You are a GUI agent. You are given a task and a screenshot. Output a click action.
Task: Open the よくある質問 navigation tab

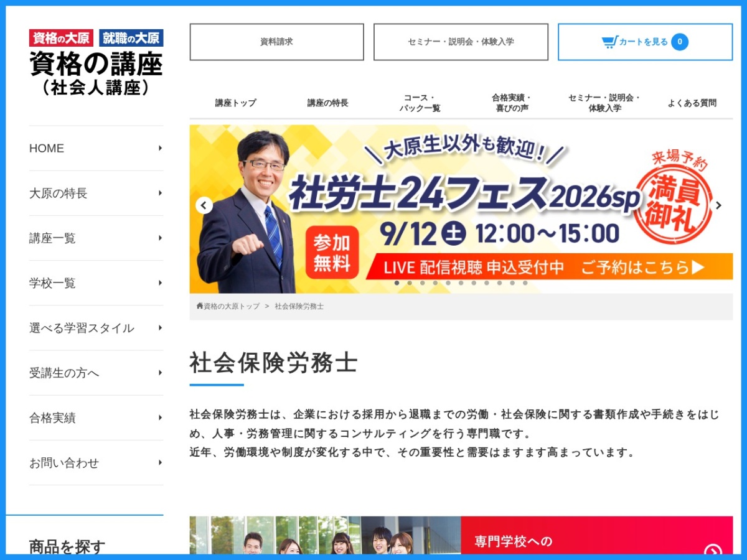(692, 103)
